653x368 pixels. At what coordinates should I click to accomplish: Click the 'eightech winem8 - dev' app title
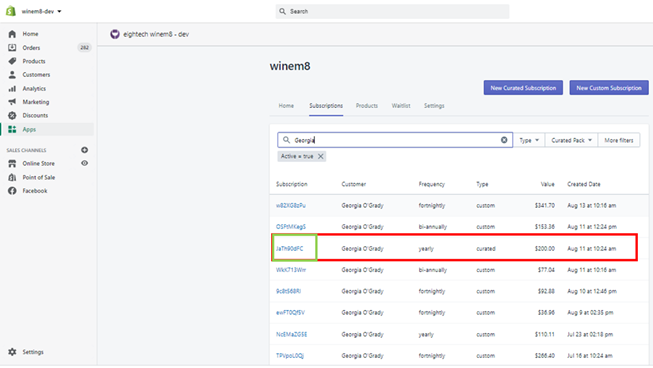[156, 34]
